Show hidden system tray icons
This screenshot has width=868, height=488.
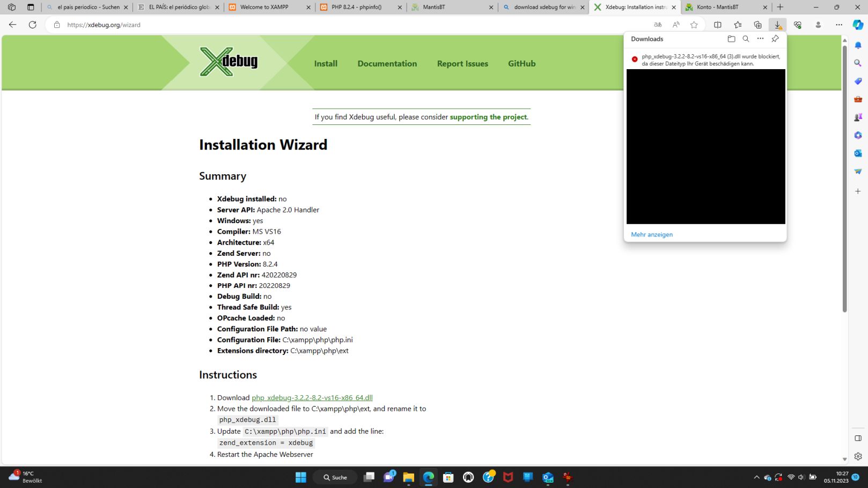pos(756,477)
